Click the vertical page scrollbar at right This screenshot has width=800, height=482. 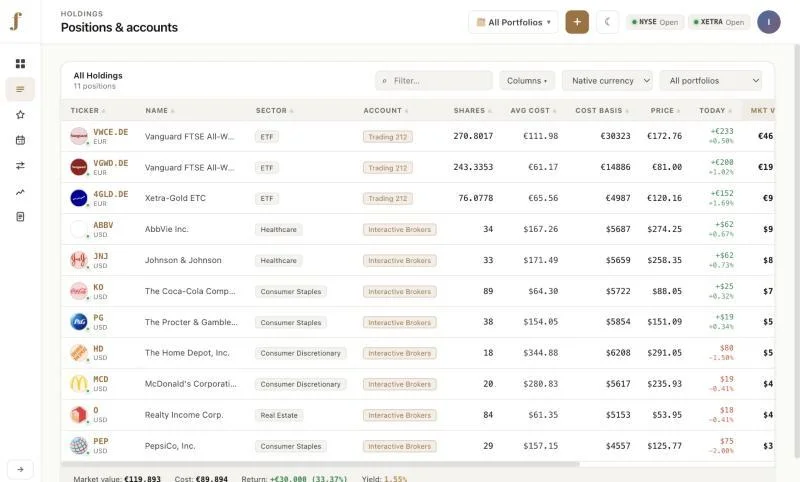pyautogui.click(x=797, y=250)
